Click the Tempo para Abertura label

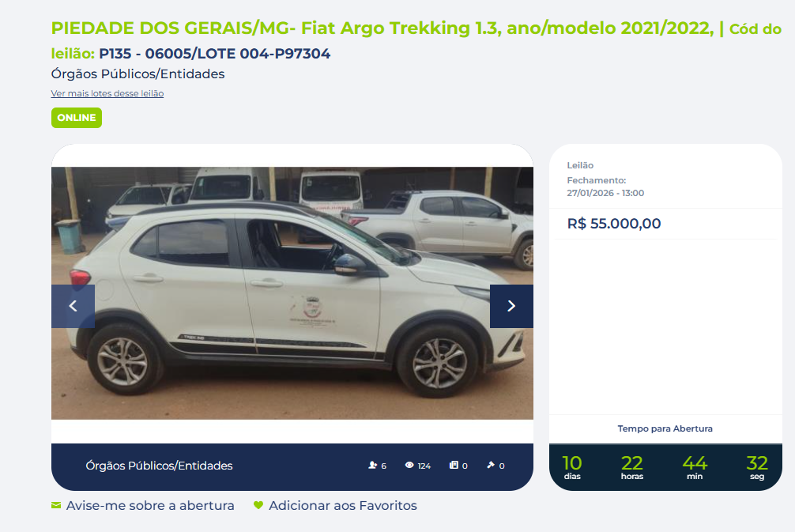point(665,428)
